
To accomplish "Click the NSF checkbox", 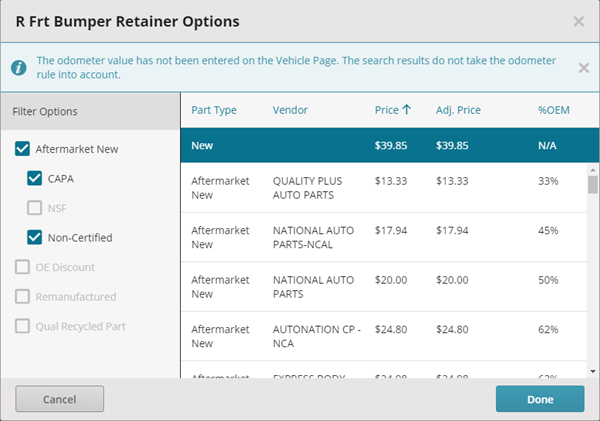I will tap(35, 208).
